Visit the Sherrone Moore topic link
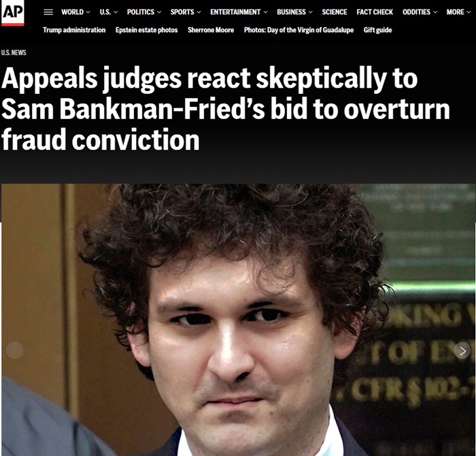Viewport: 476px width, 456px height. point(211,30)
